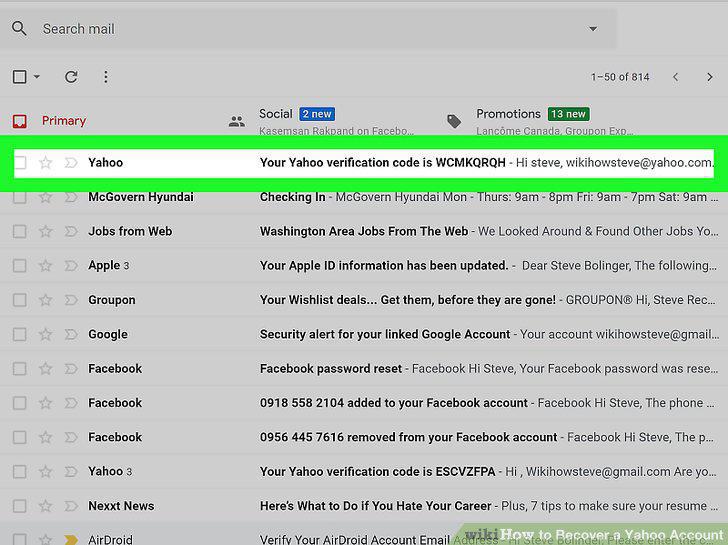Select the Jobs from Web email checkbox
This screenshot has height=545, width=728.
point(20,231)
